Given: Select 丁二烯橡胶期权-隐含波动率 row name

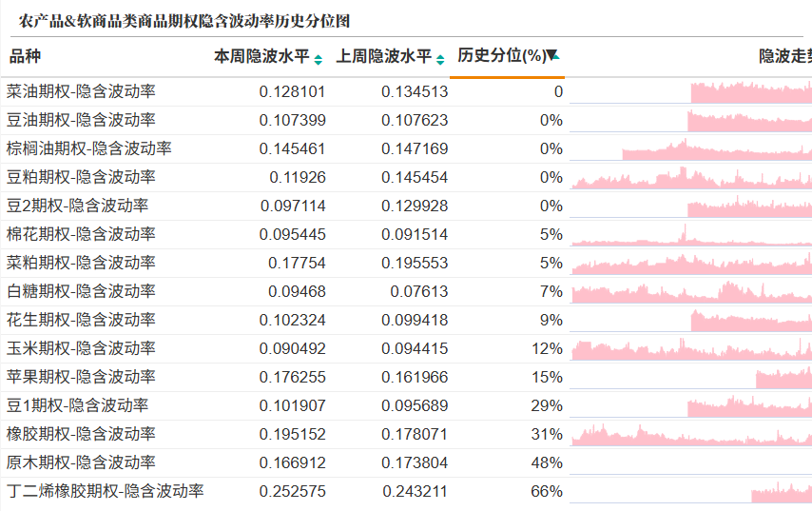Looking at the screenshot, I should tap(106, 491).
